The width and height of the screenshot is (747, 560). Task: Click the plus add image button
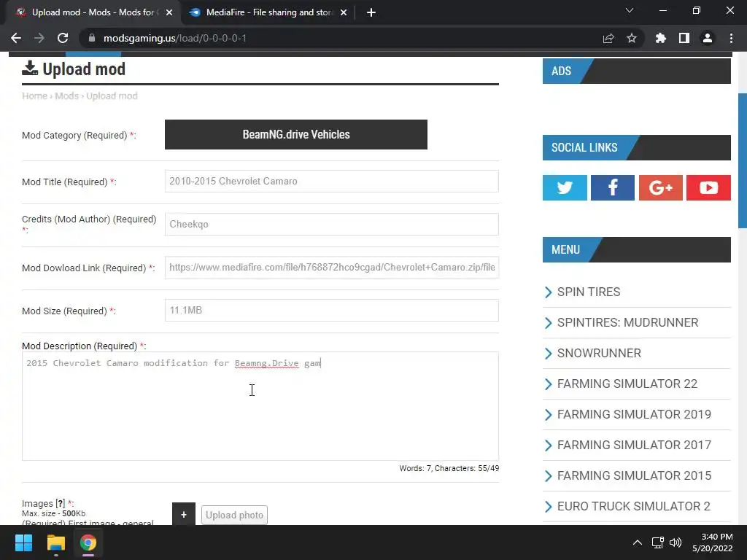[184, 514]
